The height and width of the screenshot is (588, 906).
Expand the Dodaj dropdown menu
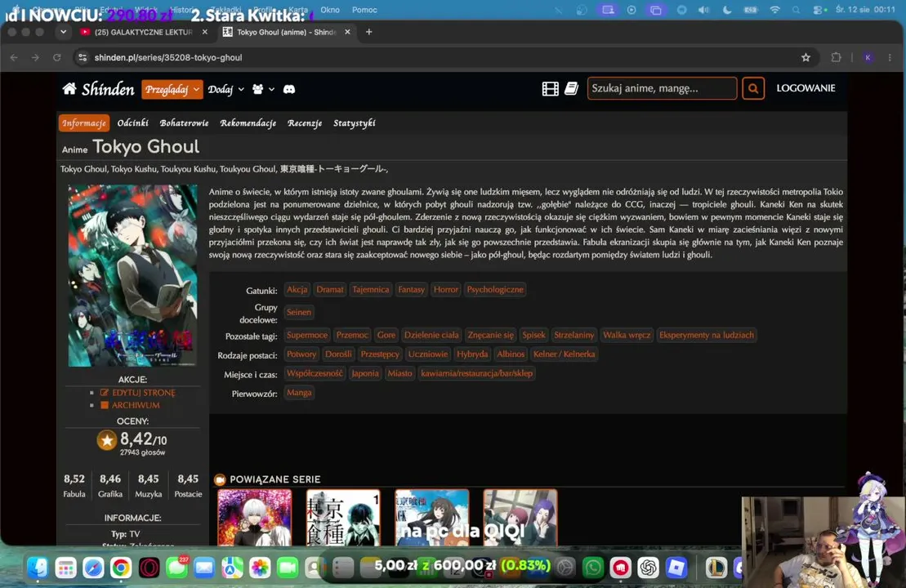226,89
